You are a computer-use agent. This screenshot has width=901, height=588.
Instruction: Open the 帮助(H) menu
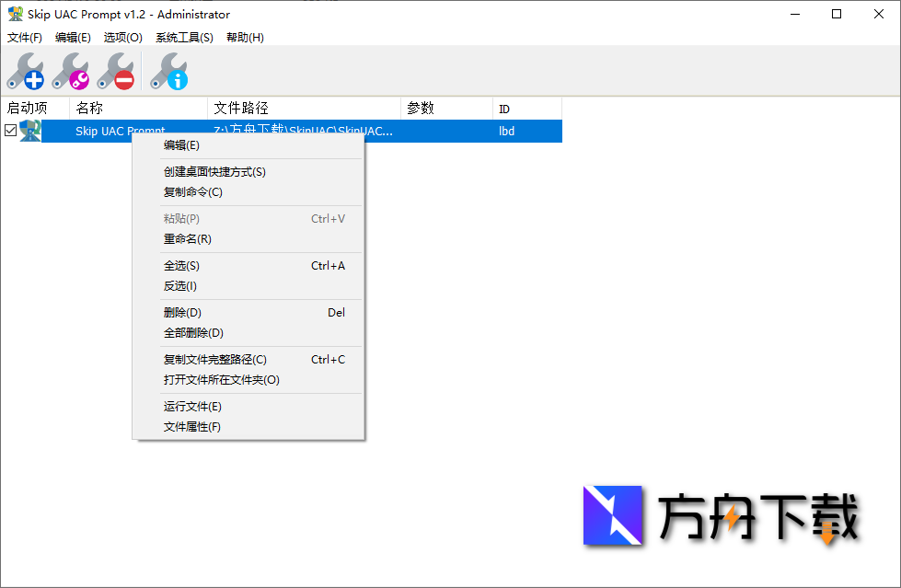point(243,38)
